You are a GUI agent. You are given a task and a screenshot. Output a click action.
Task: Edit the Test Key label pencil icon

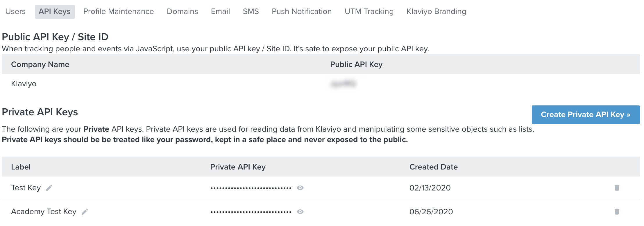[x=49, y=188]
